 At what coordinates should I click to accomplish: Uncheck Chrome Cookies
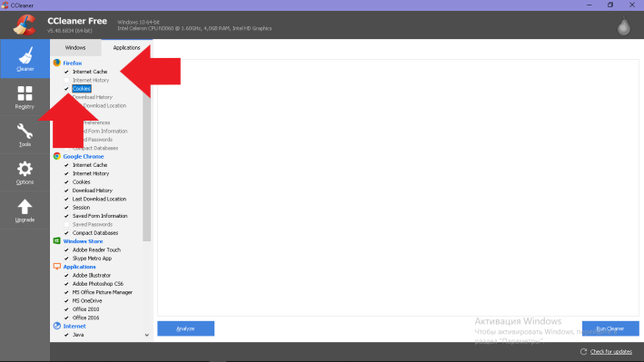pos(66,182)
